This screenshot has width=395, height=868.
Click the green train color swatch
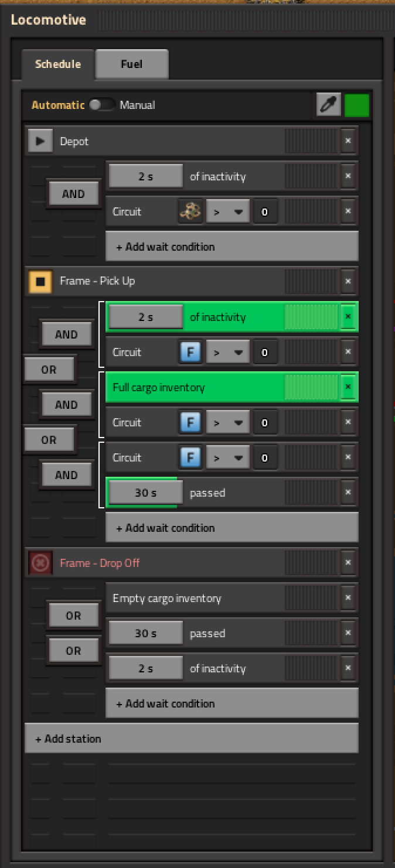(x=357, y=105)
